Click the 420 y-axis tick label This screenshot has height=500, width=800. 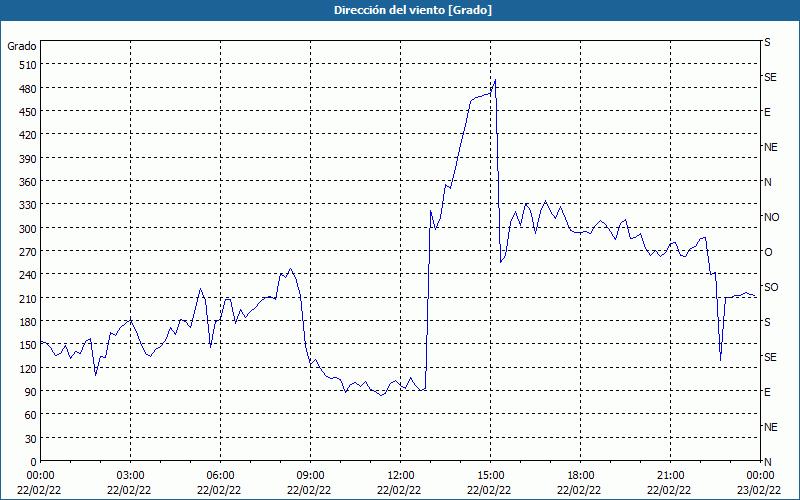coord(28,135)
